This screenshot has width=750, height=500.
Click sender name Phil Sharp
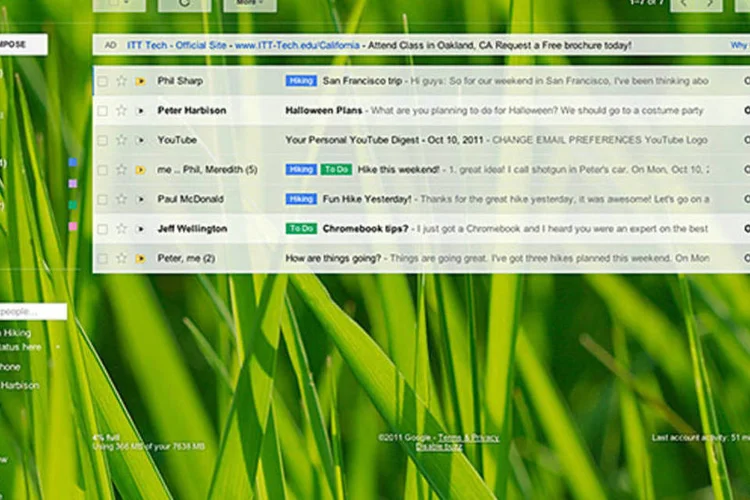[x=180, y=81]
